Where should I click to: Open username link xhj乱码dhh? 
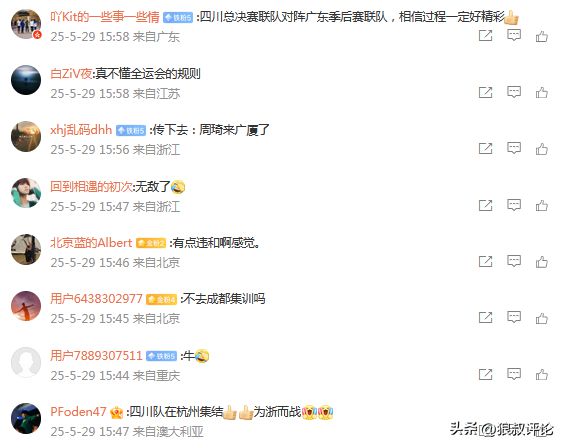(x=81, y=130)
